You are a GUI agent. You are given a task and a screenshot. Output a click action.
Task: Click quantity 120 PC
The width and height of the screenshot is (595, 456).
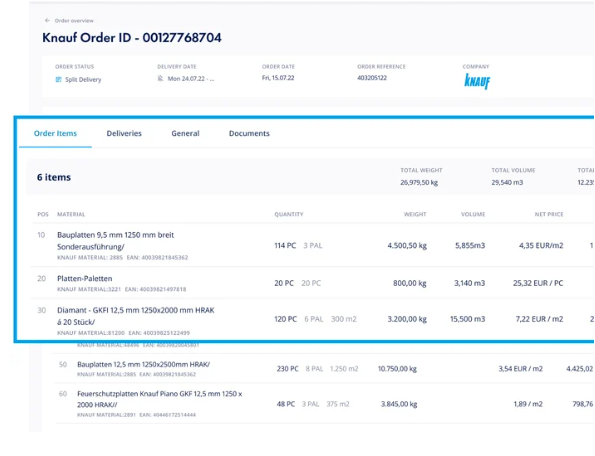(x=285, y=319)
